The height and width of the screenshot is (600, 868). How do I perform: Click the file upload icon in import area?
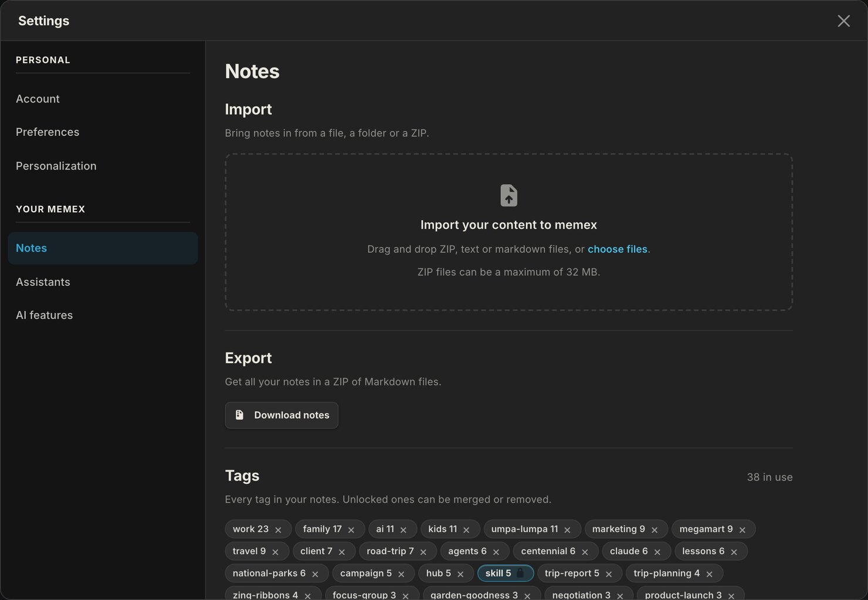[x=508, y=195]
